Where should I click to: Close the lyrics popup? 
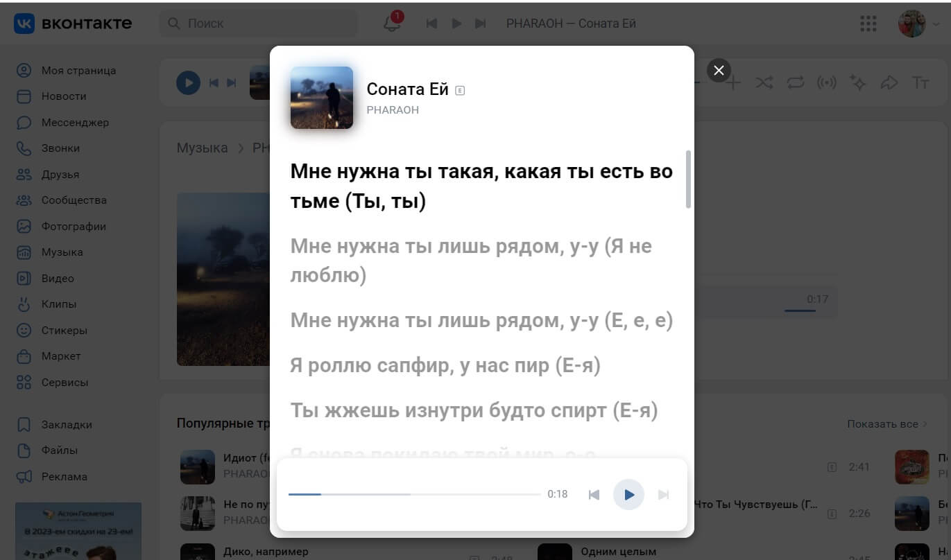(719, 70)
